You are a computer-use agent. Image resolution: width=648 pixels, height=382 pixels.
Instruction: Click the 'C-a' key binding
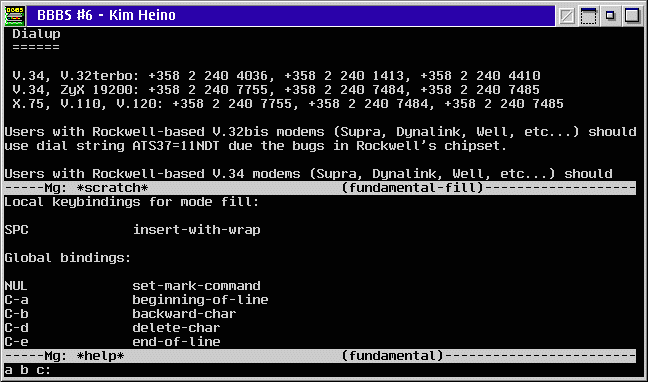coord(17,300)
